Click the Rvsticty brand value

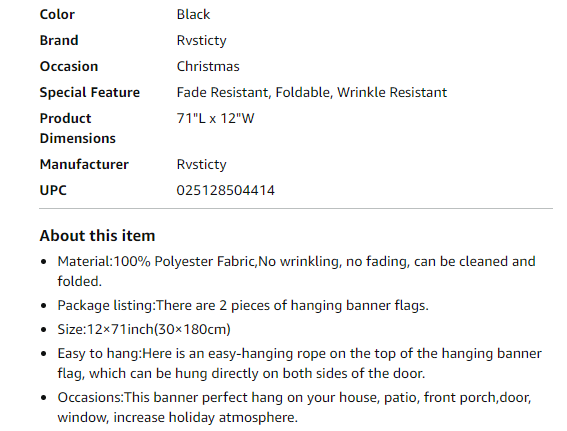[201, 40]
